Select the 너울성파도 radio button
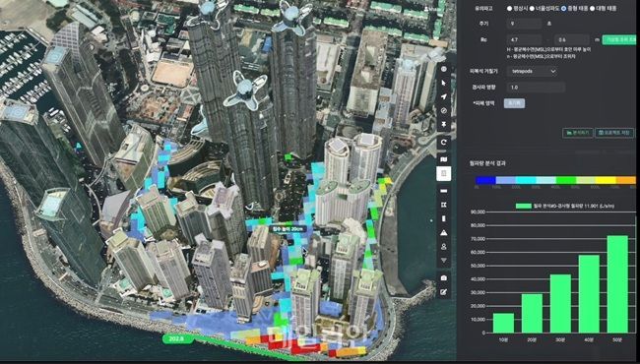The image size is (640, 364). (533, 8)
